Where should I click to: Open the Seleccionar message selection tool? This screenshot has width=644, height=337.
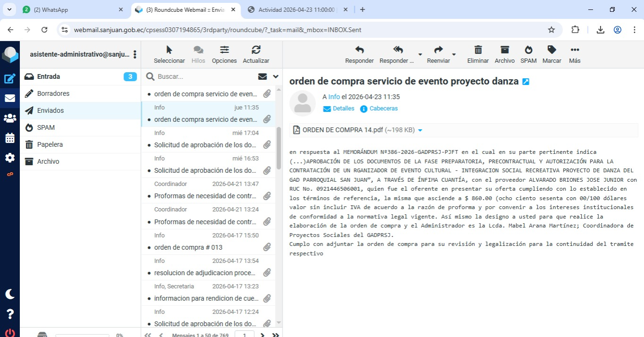click(169, 50)
